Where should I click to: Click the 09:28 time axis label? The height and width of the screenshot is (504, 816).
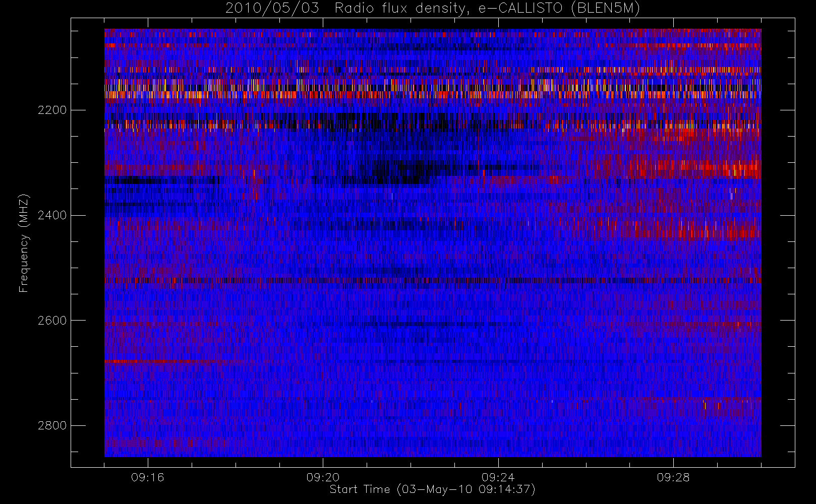tap(673, 477)
